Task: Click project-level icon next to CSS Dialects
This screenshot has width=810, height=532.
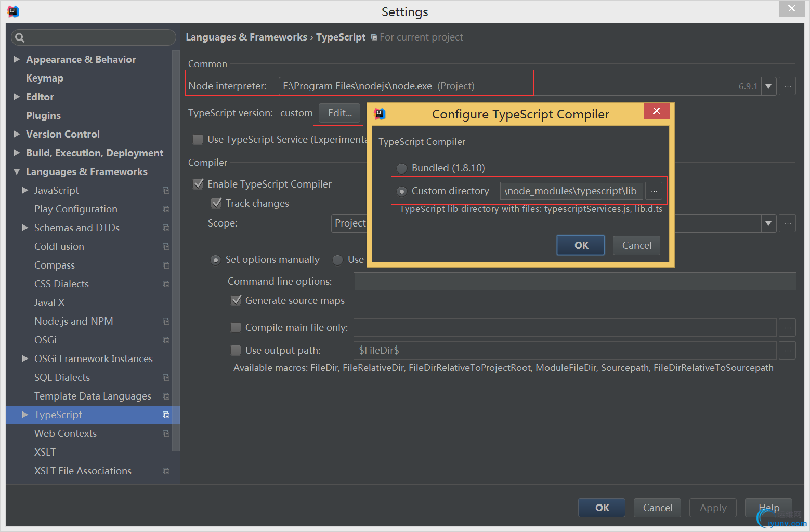Action: pos(166,284)
